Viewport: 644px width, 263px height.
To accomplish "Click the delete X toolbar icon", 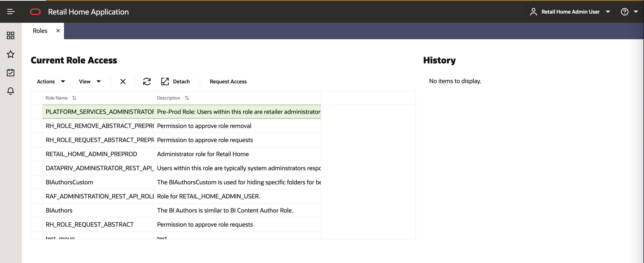I will click(123, 81).
